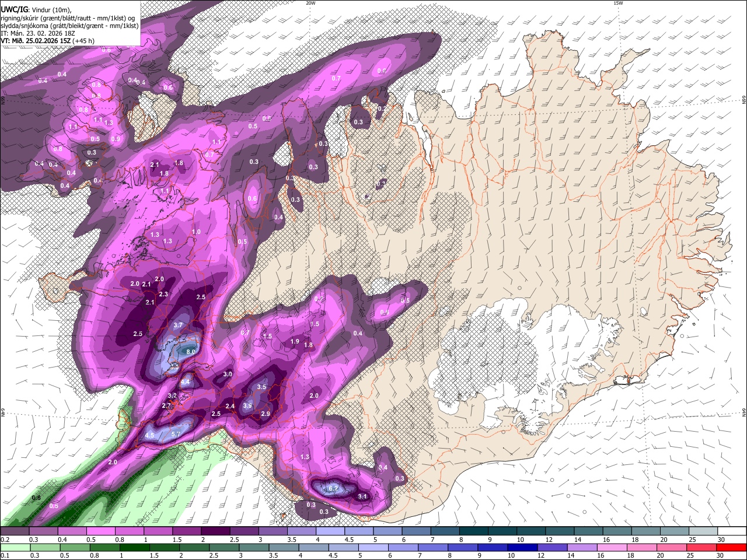Pick the dark purple swatch between 2 and 2.5 in the snow legend

click(x=215, y=531)
